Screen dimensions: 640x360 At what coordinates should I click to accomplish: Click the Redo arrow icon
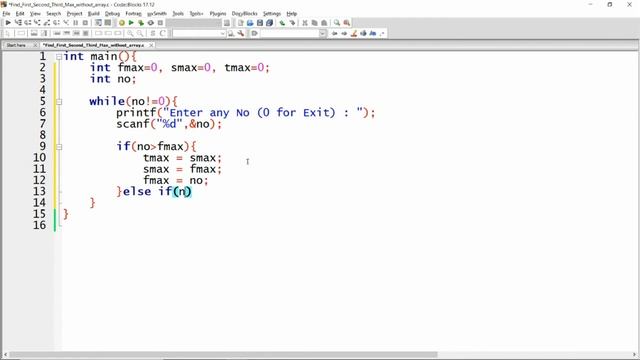point(292,22)
